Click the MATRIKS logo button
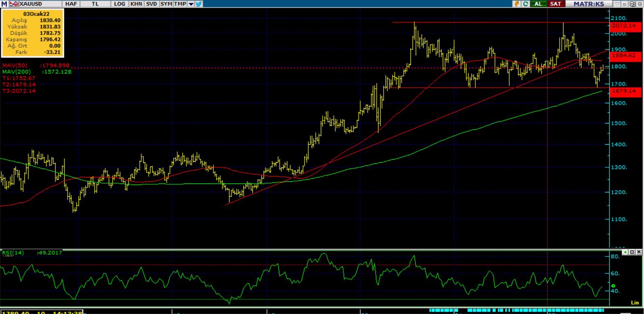This screenshot has width=644, height=314. click(589, 4)
